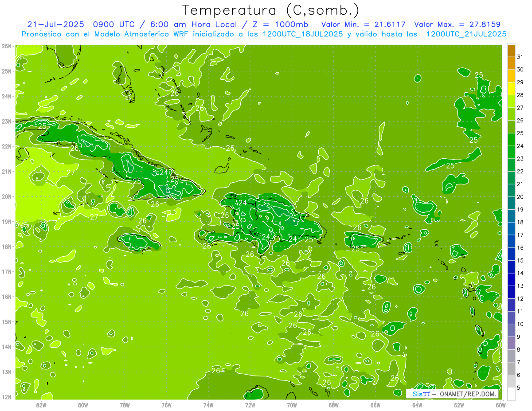Screen dimensions: 532x411
Task: Click '1200UTC_21JUL2025' valid-until time text
Action: (x=466, y=34)
